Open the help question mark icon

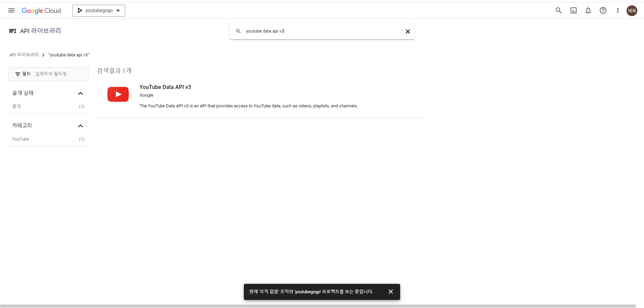click(x=603, y=10)
